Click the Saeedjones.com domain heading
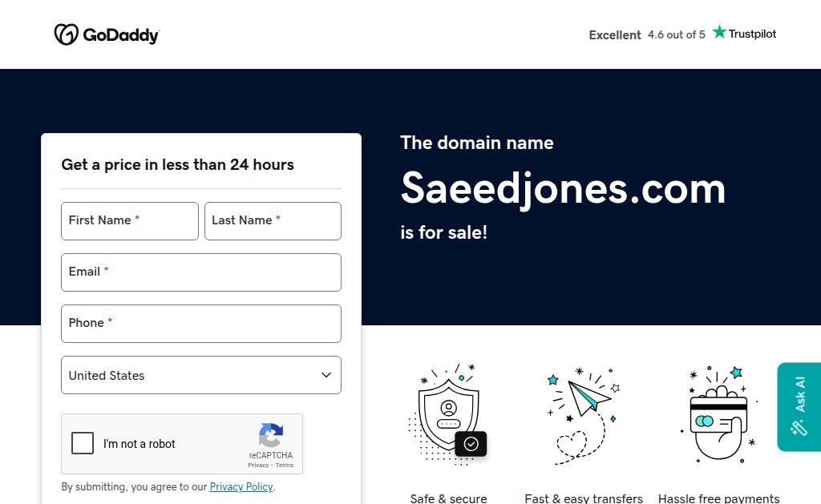The width and height of the screenshot is (821, 504). click(x=563, y=188)
